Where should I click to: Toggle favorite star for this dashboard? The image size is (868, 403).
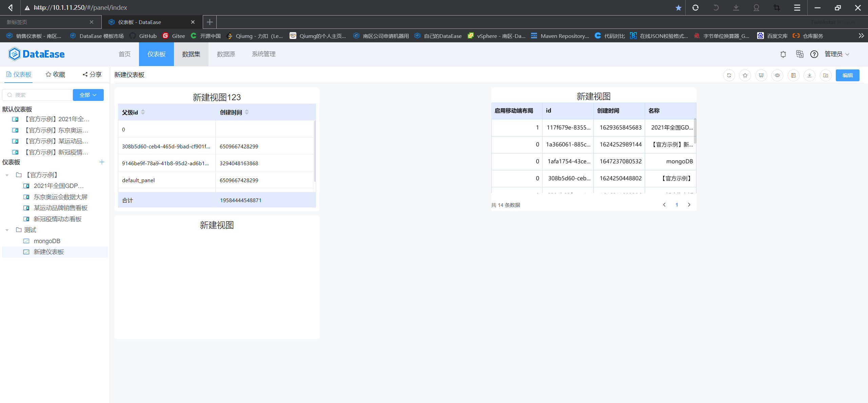click(x=745, y=75)
